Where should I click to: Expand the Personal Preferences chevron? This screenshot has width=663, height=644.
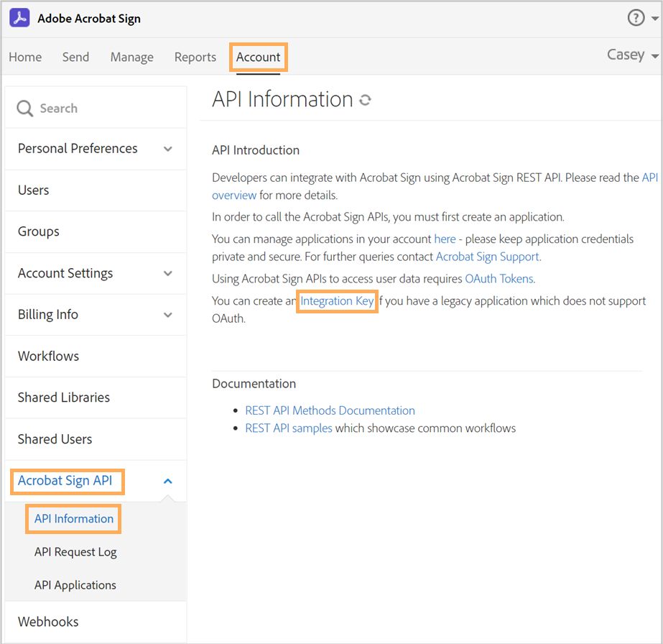[168, 149]
